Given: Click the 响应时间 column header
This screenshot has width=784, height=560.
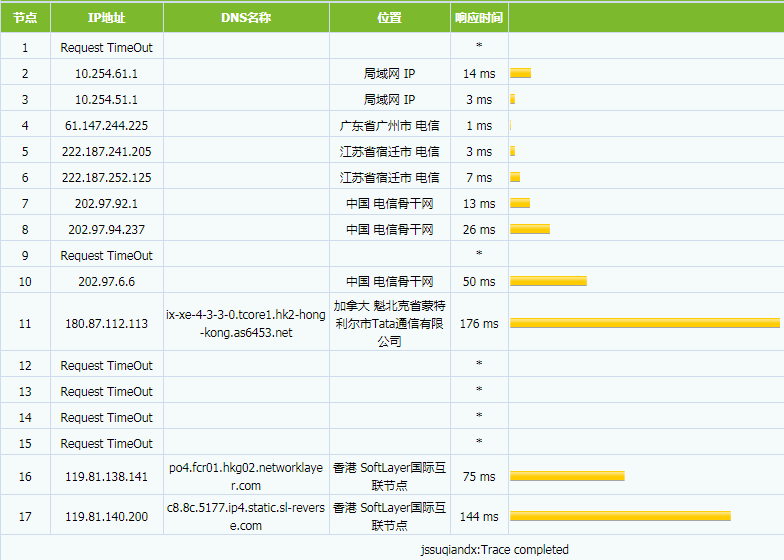Looking at the screenshot, I should click(479, 18).
